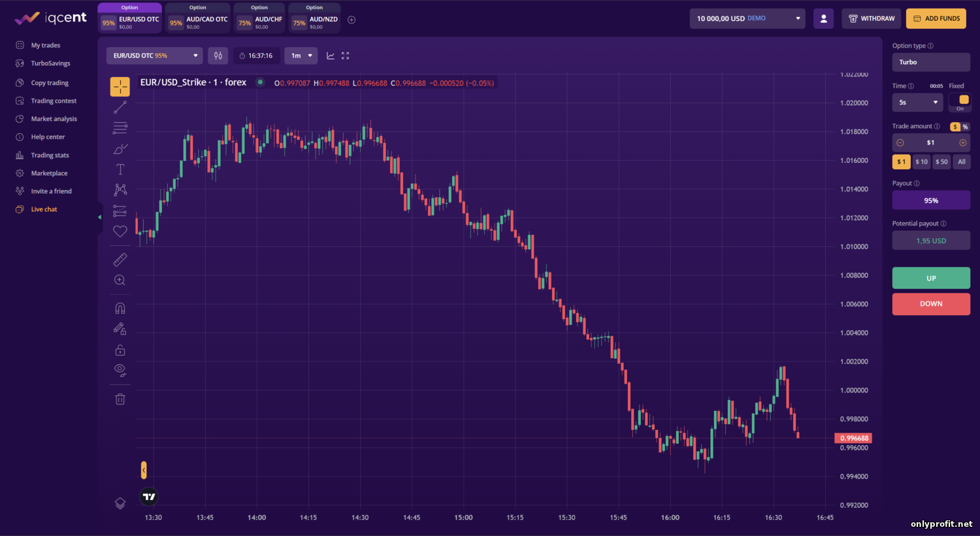This screenshot has width=980, height=536.
Task: Switch to the AUD/CAD OTC option tab
Action: pos(198,20)
